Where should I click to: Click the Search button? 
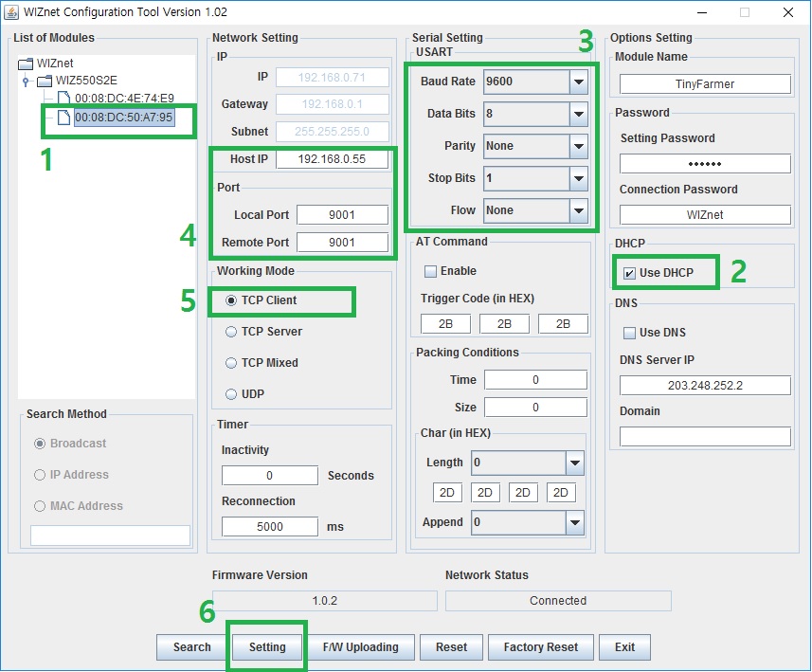pyautogui.click(x=191, y=647)
